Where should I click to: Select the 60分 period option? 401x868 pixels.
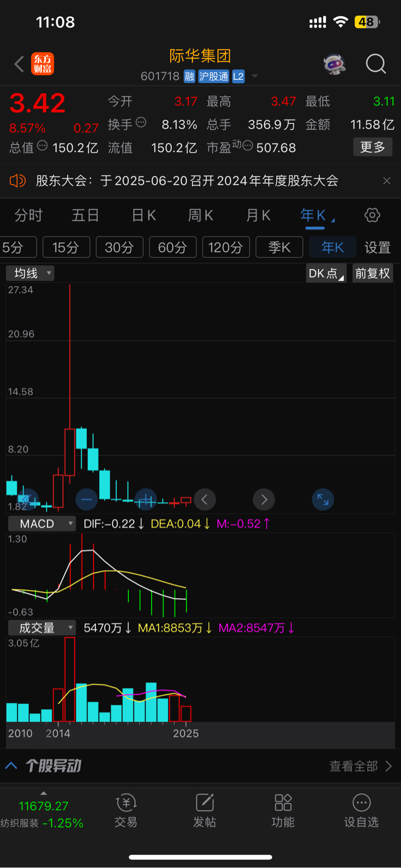click(173, 247)
